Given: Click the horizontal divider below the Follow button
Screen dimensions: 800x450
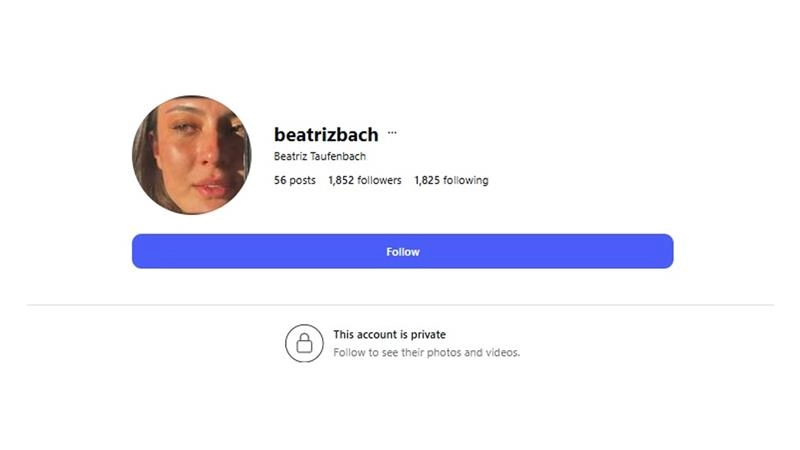Looking at the screenshot, I should coord(400,305).
